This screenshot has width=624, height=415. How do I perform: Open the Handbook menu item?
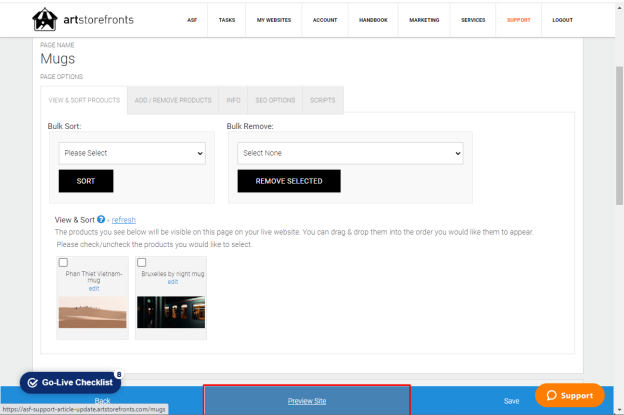[x=373, y=20]
